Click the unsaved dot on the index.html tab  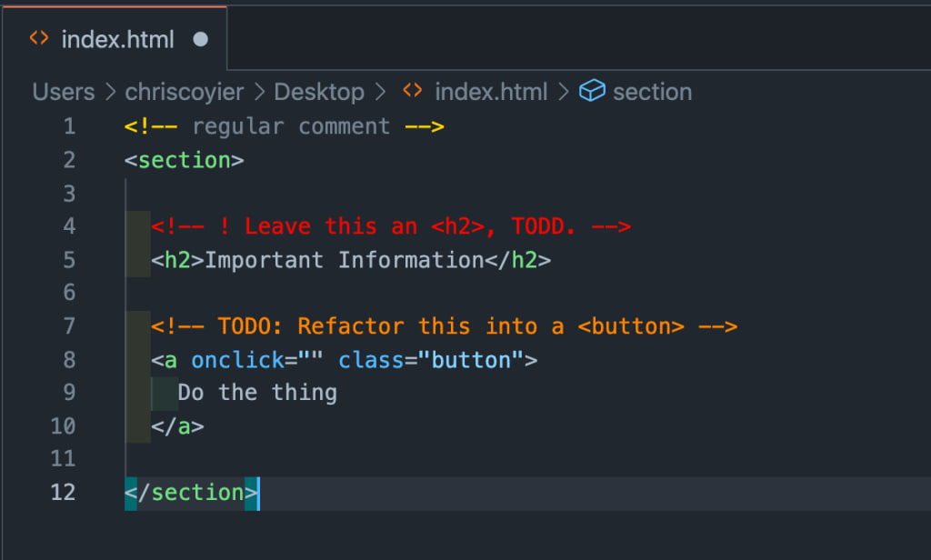pyautogui.click(x=201, y=39)
